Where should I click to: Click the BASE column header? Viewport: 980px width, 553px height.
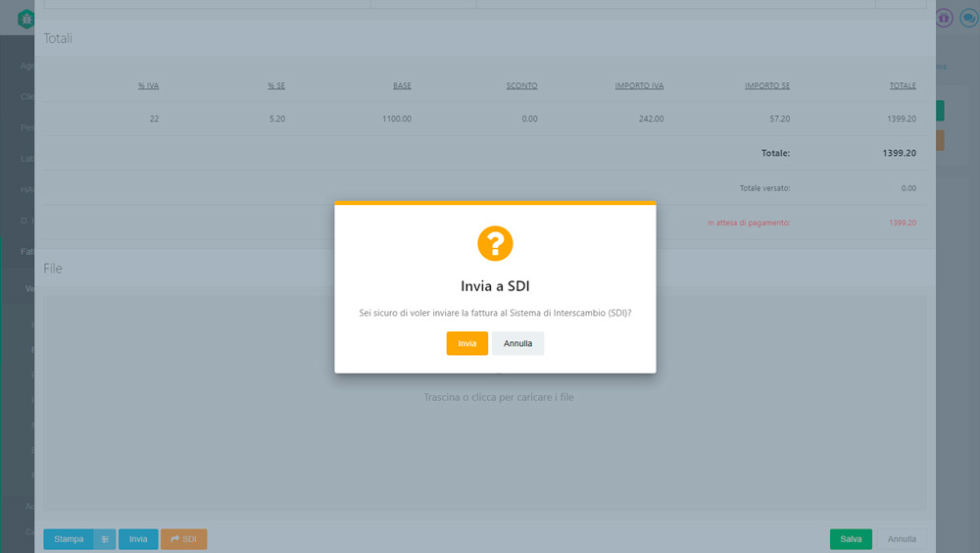(x=402, y=86)
